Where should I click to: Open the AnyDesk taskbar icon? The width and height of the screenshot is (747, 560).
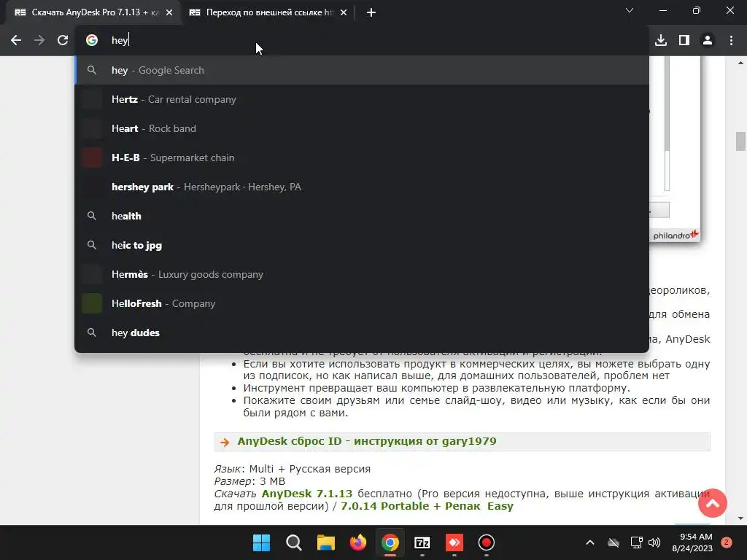click(x=454, y=542)
